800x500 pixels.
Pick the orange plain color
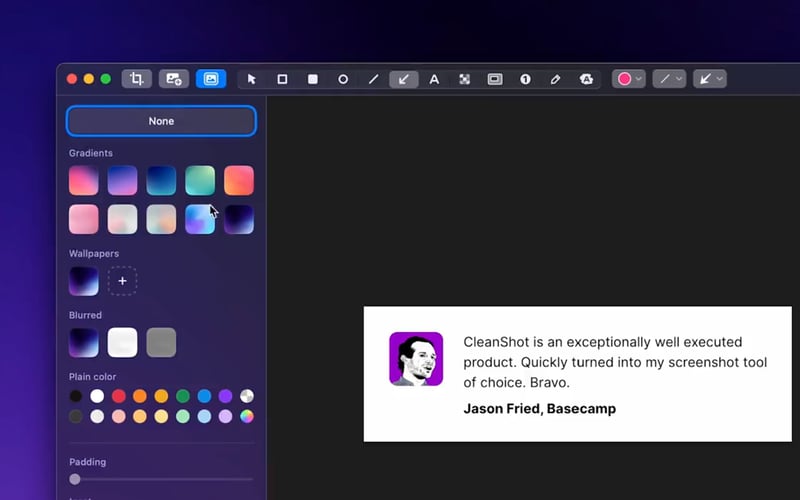point(140,396)
